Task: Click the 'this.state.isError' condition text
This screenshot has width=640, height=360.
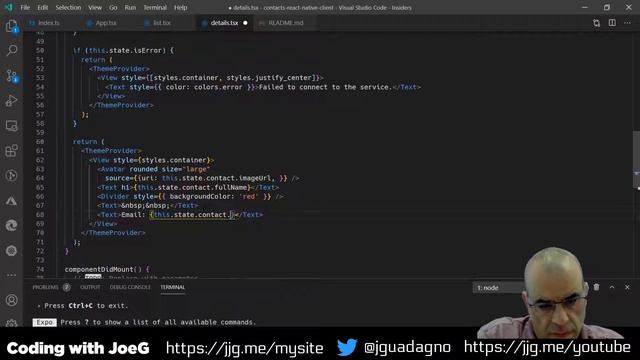Action: 125,51
